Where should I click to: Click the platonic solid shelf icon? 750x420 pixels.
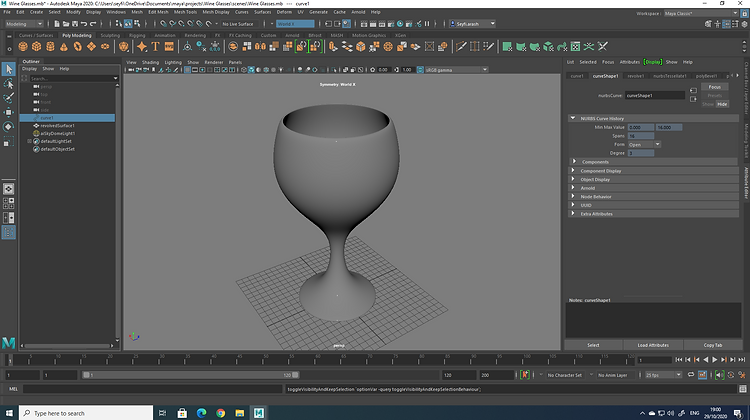[x=124, y=46]
